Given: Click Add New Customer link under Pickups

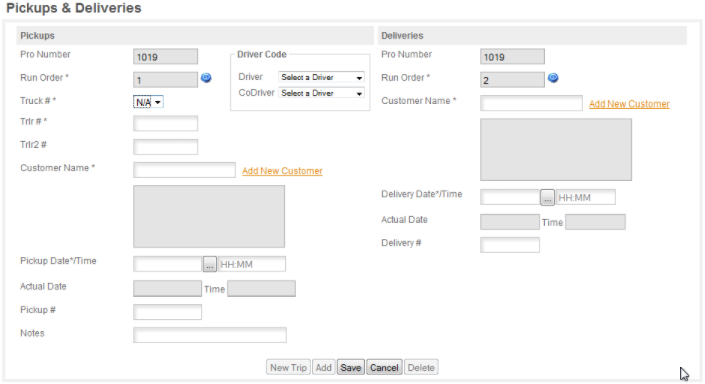Looking at the screenshot, I should (x=282, y=171).
